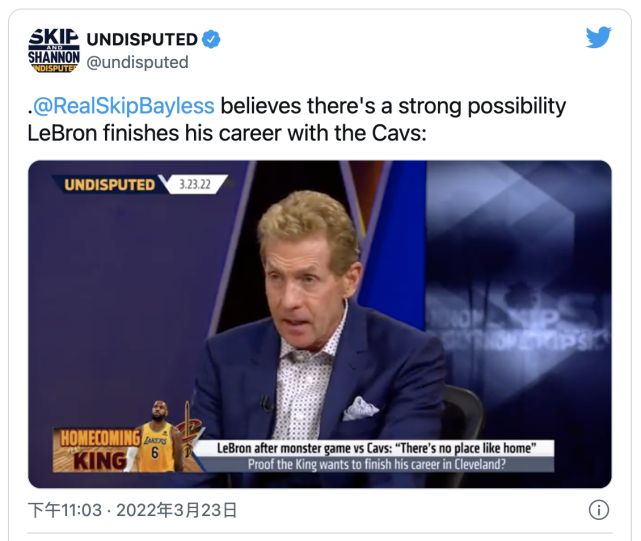Click the white pocket square on the blazer
Screen dimensions: 641x541
click(360, 408)
